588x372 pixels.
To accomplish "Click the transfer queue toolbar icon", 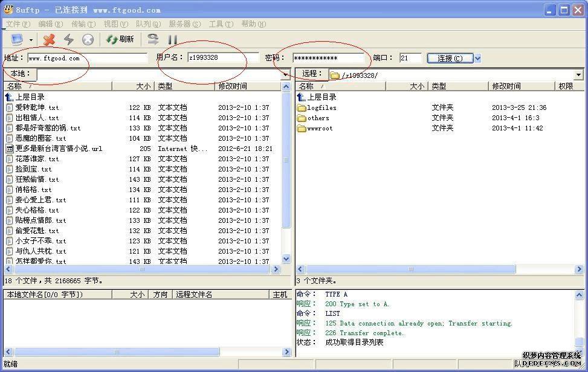I will click(x=153, y=40).
